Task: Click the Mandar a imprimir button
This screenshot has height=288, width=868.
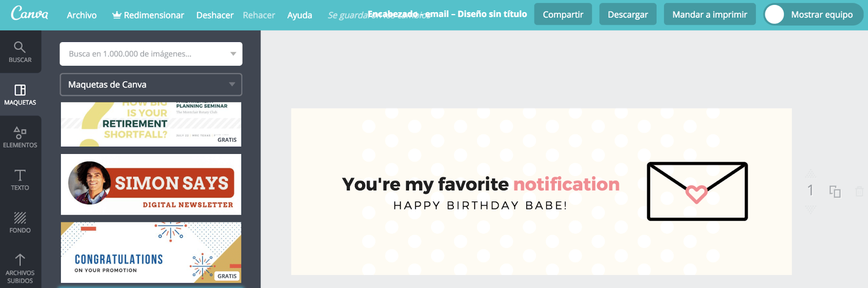Action: (x=710, y=14)
